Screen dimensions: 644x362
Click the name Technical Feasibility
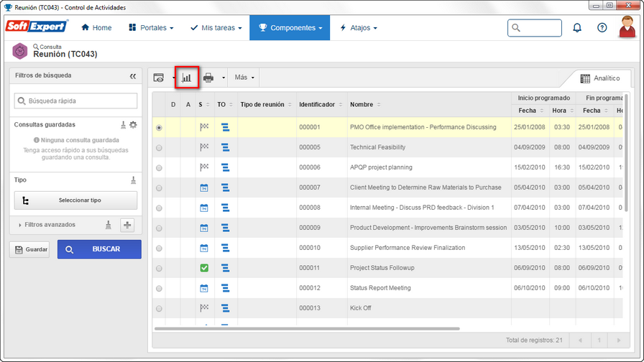click(x=377, y=147)
